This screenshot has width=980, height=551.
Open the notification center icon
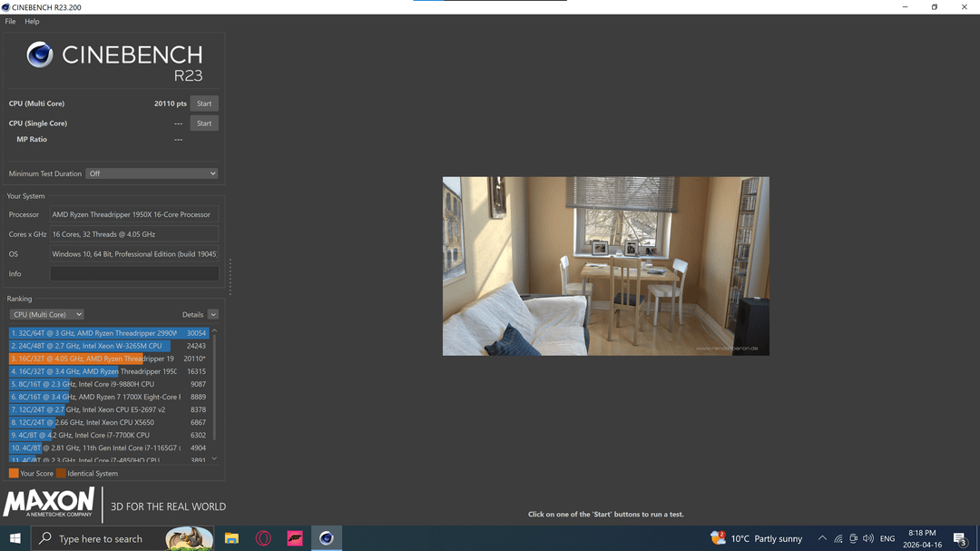pos(959,538)
